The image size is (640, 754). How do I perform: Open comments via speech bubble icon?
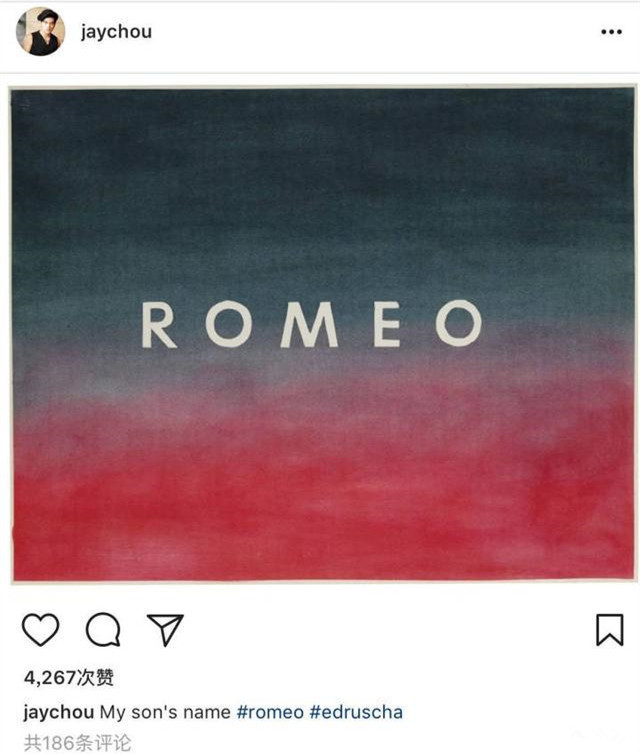[103, 629]
